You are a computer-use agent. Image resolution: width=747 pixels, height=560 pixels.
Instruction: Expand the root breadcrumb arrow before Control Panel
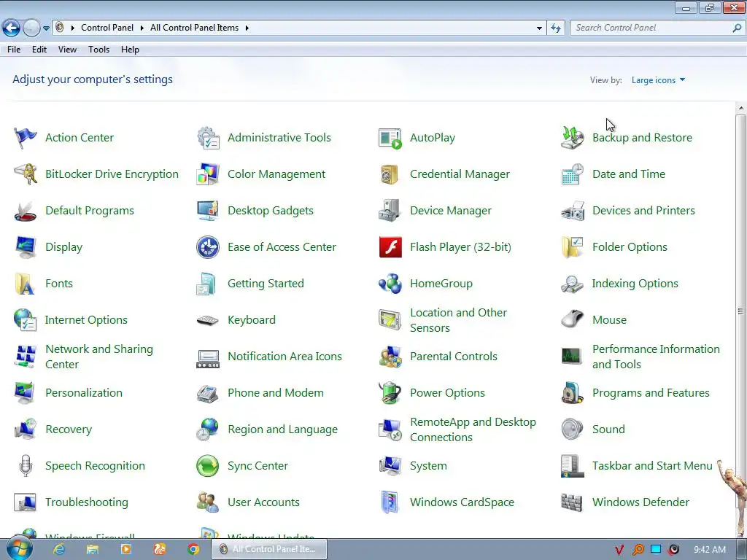click(72, 28)
